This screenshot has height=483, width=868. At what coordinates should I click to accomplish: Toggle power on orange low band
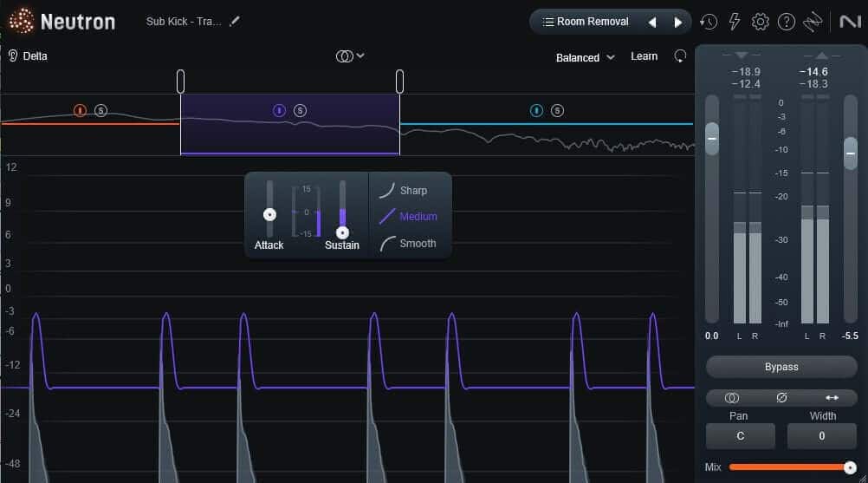pyautogui.click(x=80, y=110)
